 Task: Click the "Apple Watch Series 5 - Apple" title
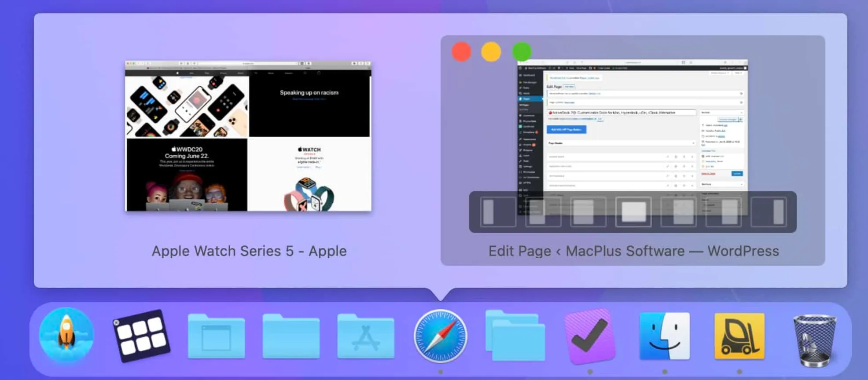[249, 251]
